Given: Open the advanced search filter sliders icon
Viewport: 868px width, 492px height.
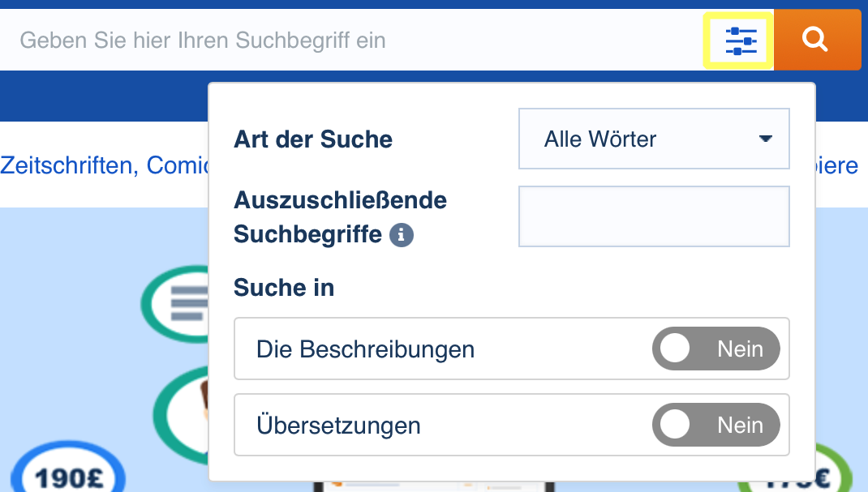Looking at the screenshot, I should click(x=740, y=40).
